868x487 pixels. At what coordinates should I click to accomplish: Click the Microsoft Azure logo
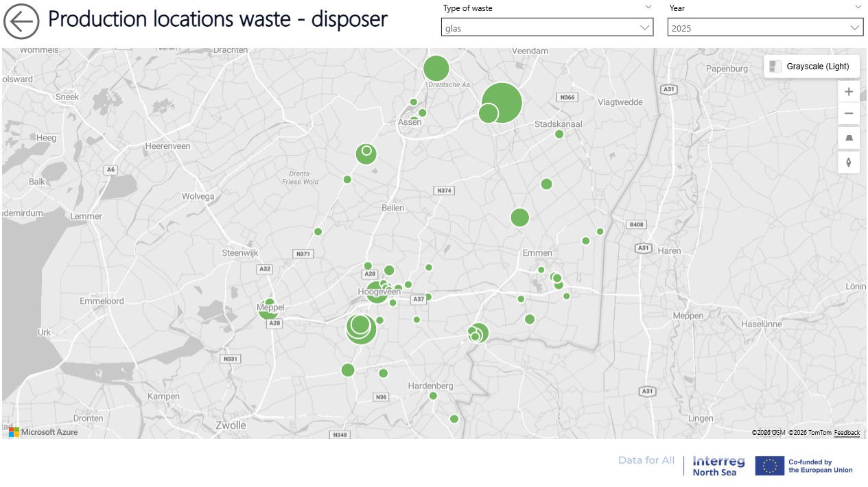[x=43, y=431]
